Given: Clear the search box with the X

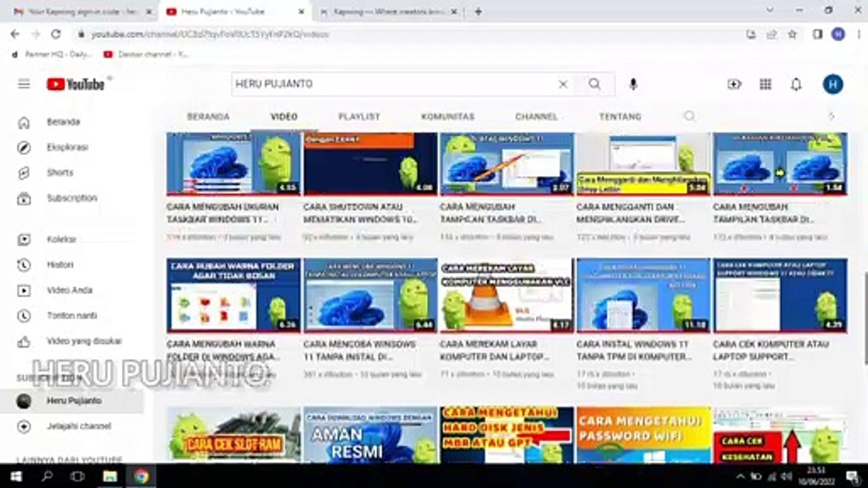Looking at the screenshot, I should [563, 84].
